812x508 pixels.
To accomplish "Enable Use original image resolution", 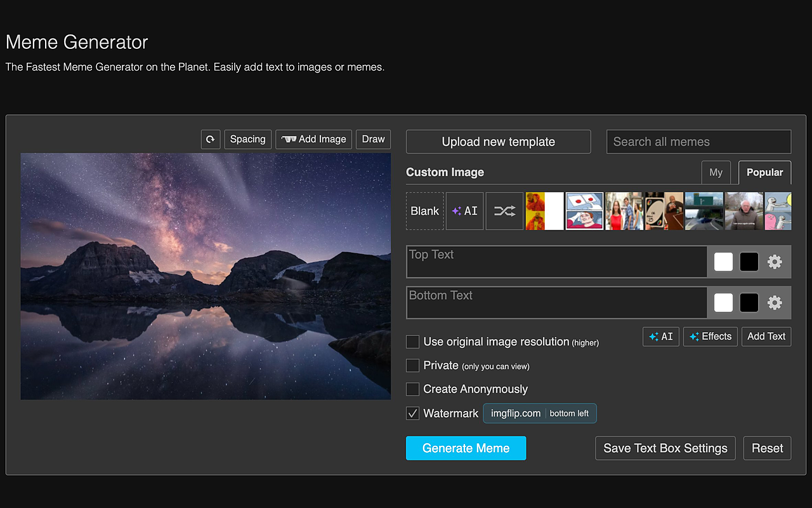I will pos(413,342).
